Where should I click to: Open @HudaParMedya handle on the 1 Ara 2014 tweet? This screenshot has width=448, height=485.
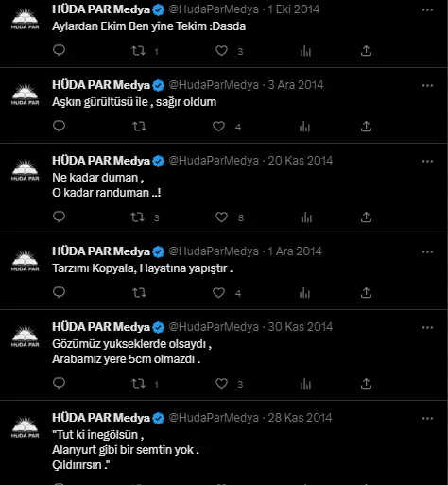[214, 251]
